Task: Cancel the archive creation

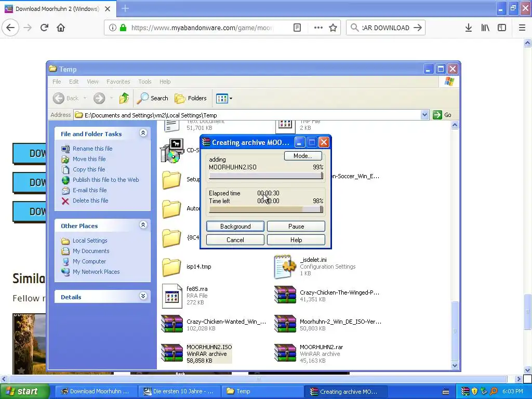Action: pyautogui.click(x=235, y=240)
